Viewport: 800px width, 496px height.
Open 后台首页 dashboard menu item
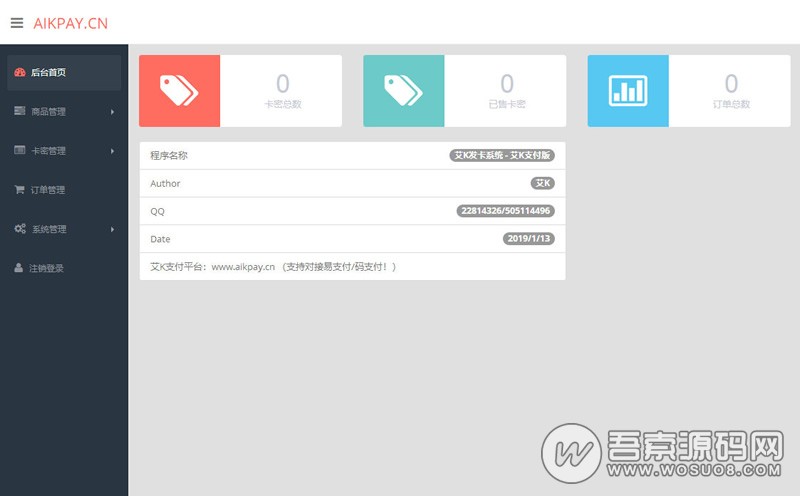point(48,73)
